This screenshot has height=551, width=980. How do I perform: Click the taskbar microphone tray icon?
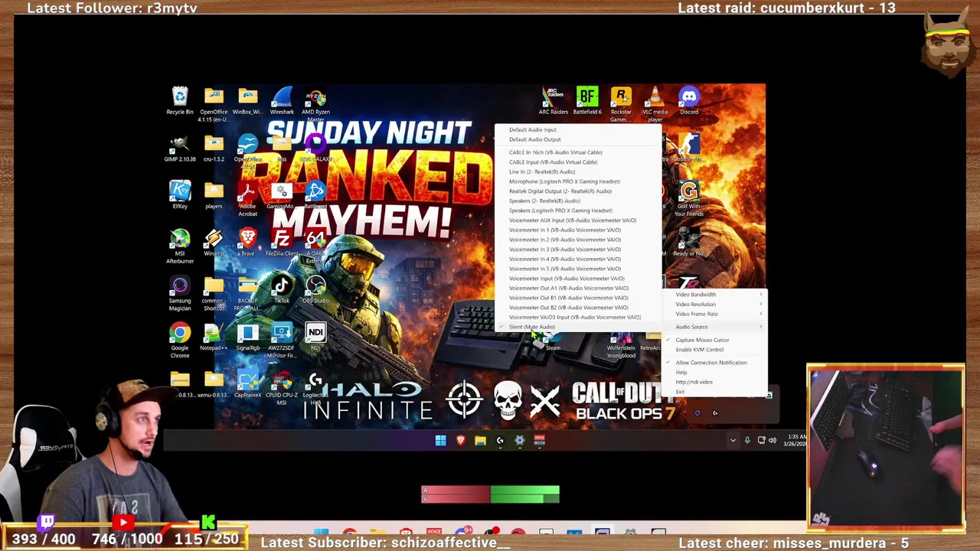coord(747,441)
